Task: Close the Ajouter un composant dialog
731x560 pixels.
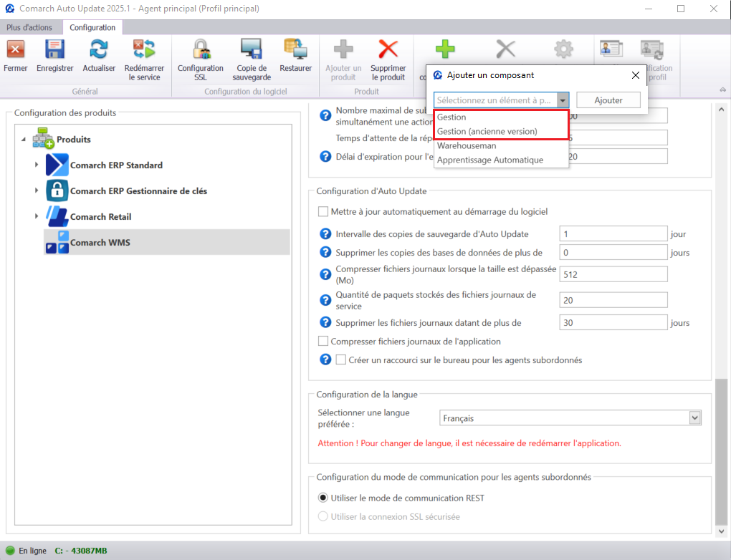Action: click(635, 75)
